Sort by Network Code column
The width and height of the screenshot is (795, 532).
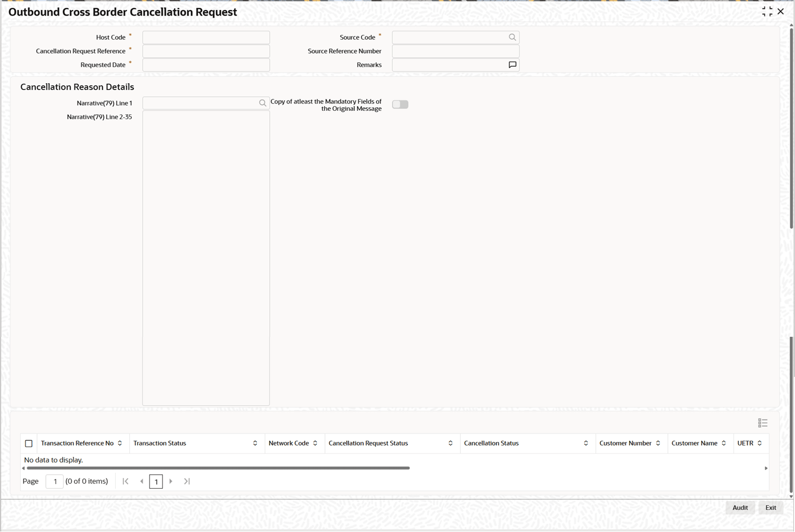315,444
